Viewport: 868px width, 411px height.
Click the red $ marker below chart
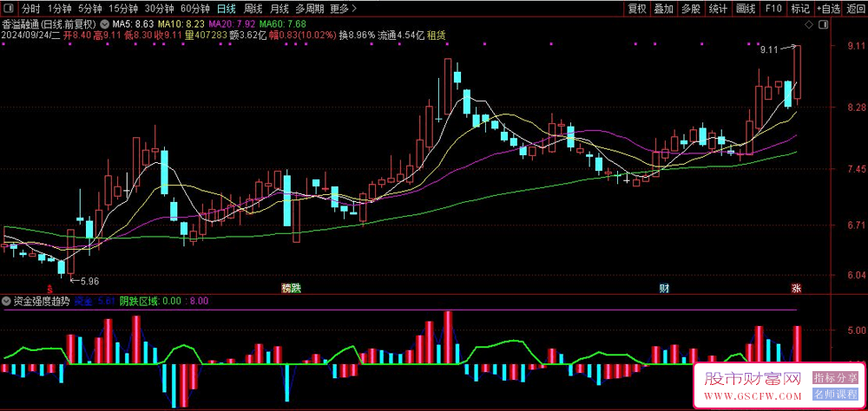(49, 289)
